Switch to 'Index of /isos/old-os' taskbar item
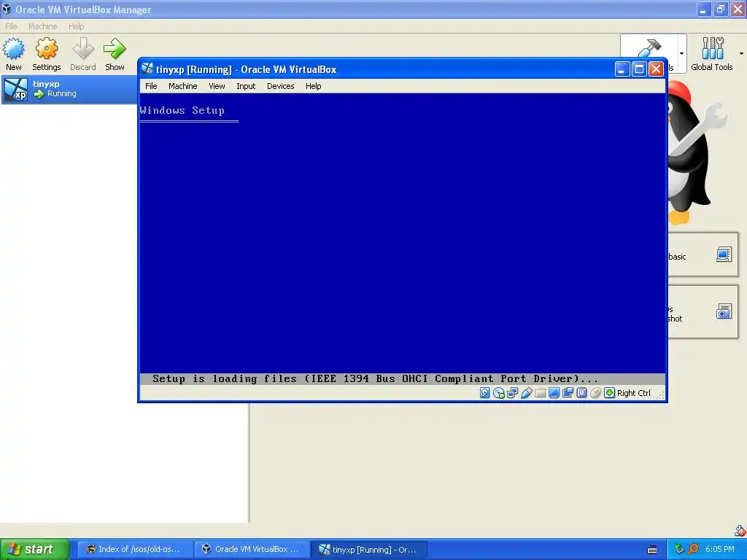The height and width of the screenshot is (560, 747). click(135, 550)
